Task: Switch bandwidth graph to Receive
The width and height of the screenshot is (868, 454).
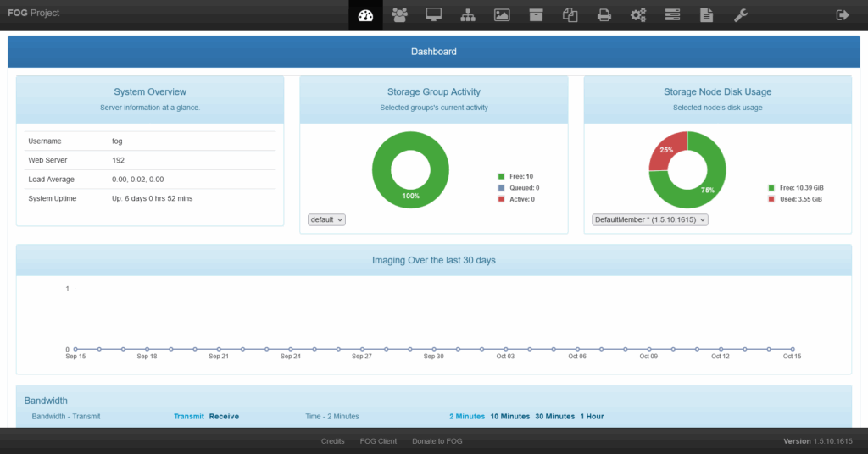Action: (x=225, y=417)
